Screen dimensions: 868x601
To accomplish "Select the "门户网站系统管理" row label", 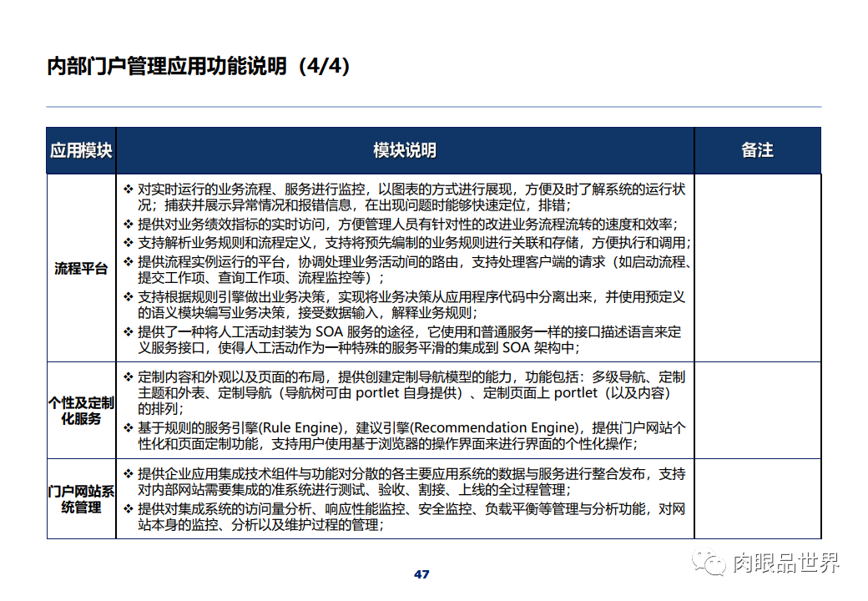I will (81, 498).
